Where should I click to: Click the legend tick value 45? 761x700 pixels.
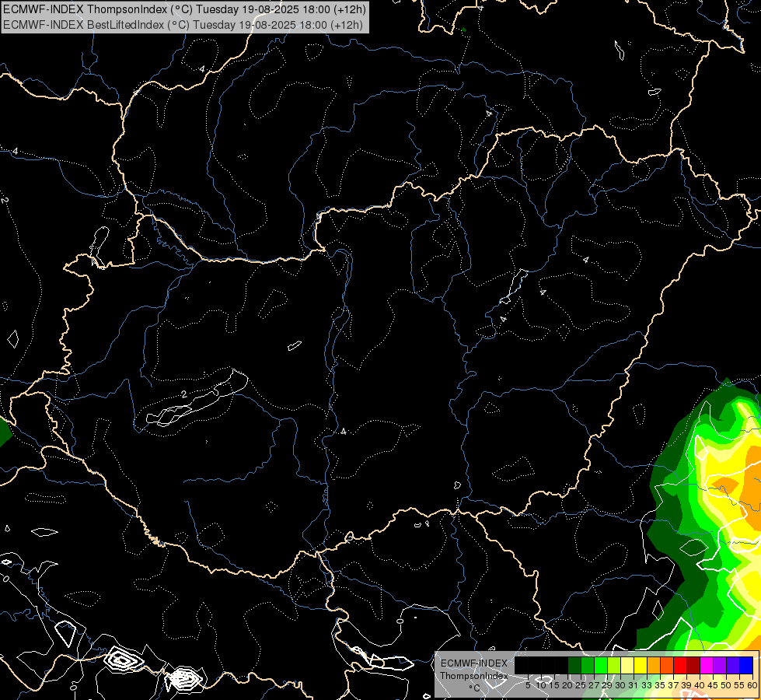713,685
